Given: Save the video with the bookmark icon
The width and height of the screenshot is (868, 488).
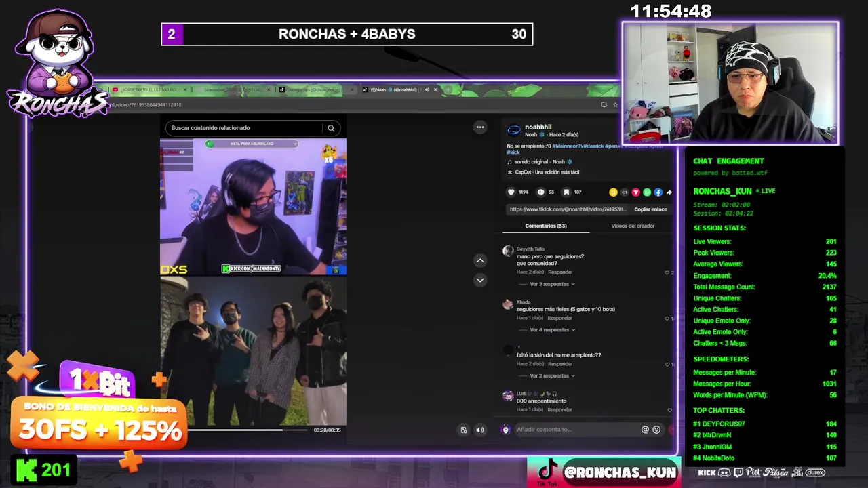Looking at the screenshot, I should coord(566,192).
